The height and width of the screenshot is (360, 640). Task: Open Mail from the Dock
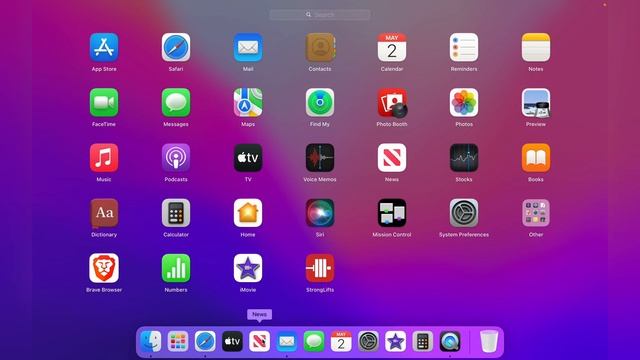pos(287,341)
